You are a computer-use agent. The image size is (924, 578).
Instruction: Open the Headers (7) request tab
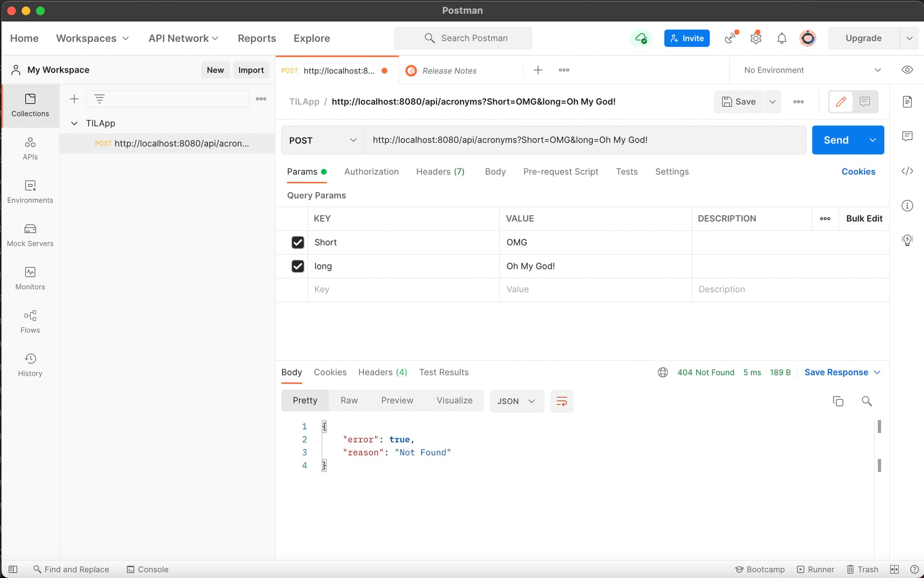tap(440, 172)
